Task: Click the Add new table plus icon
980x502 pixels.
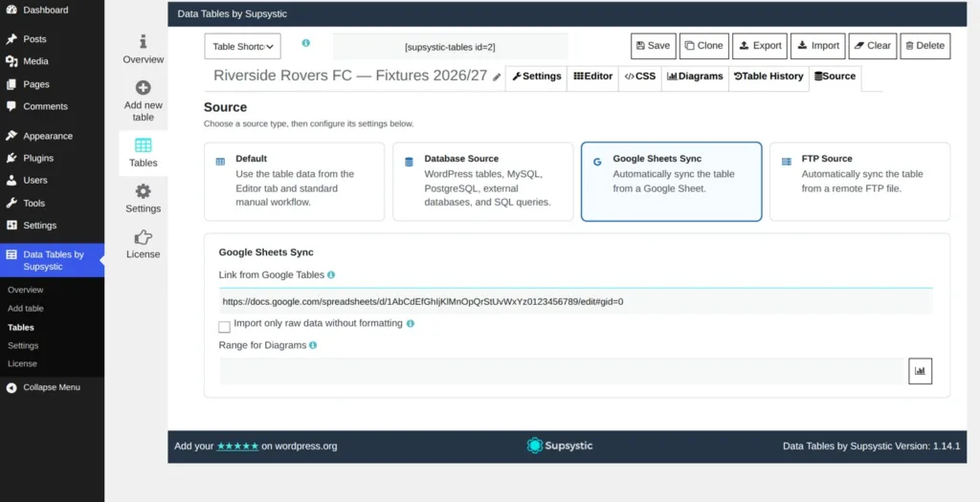Action: (x=144, y=87)
